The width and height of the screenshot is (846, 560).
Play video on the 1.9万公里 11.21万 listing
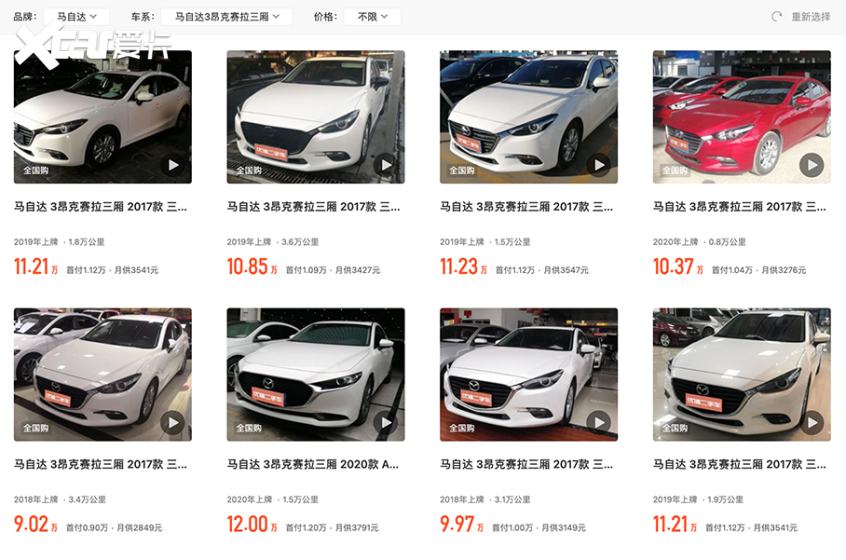pyautogui.click(x=811, y=423)
